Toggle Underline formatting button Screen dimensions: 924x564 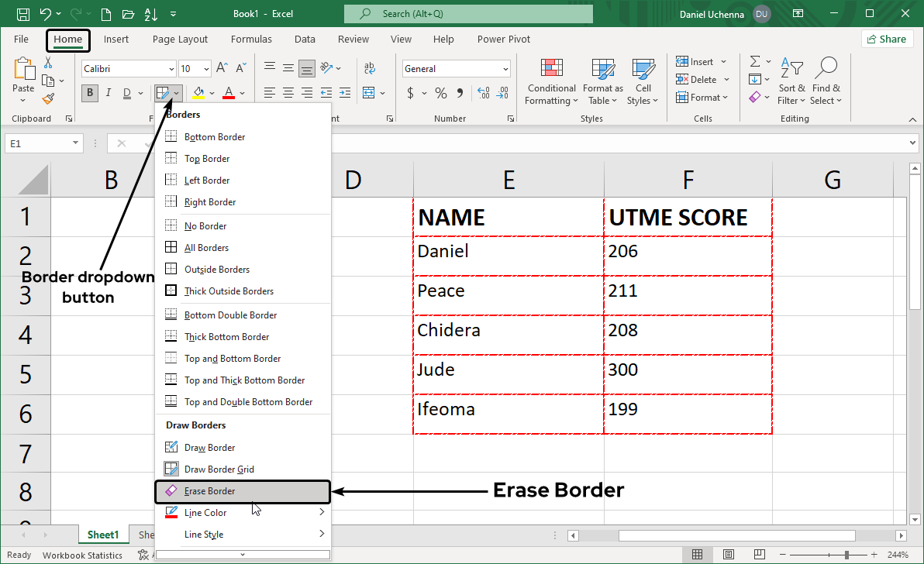(127, 94)
